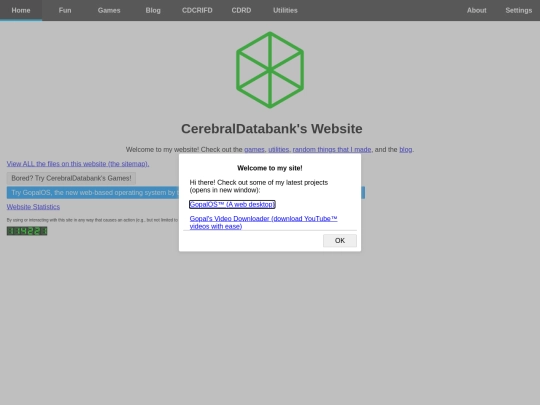Open the Website Statistics link
This screenshot has width=540, height=405.
tap(33, 207)
